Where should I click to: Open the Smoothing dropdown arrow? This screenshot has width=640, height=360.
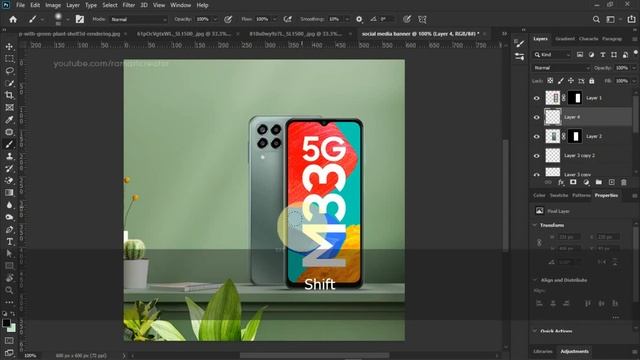click(347, 19)
